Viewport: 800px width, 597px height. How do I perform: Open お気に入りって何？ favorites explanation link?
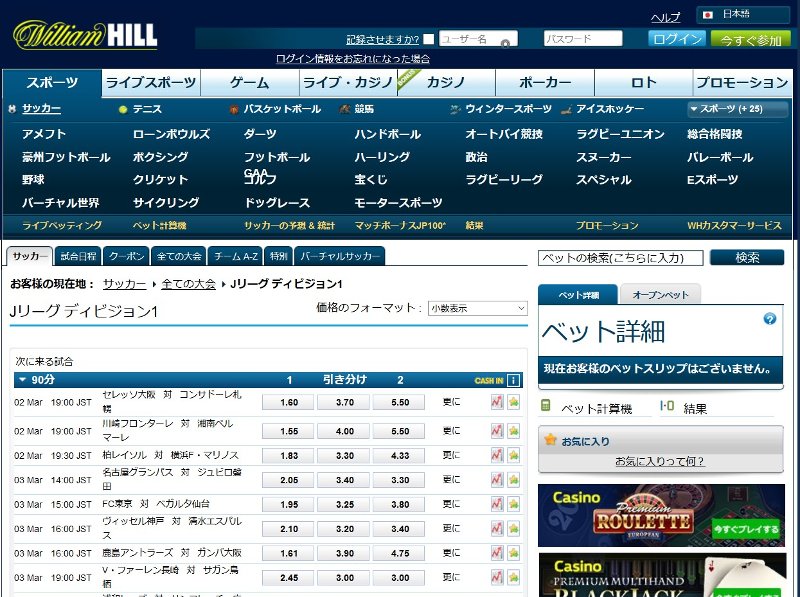[660, 461]
